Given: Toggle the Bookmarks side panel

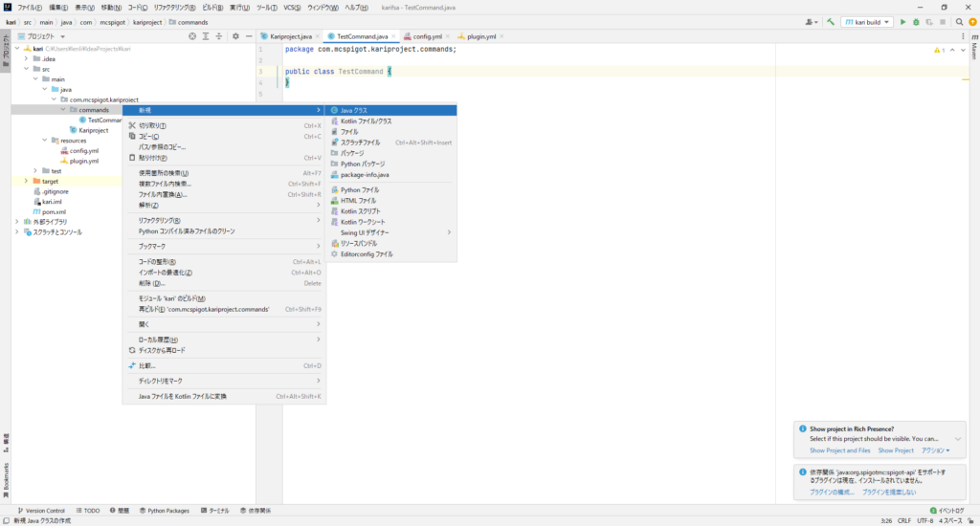Looking at the screenshot, I should [6, 478].
